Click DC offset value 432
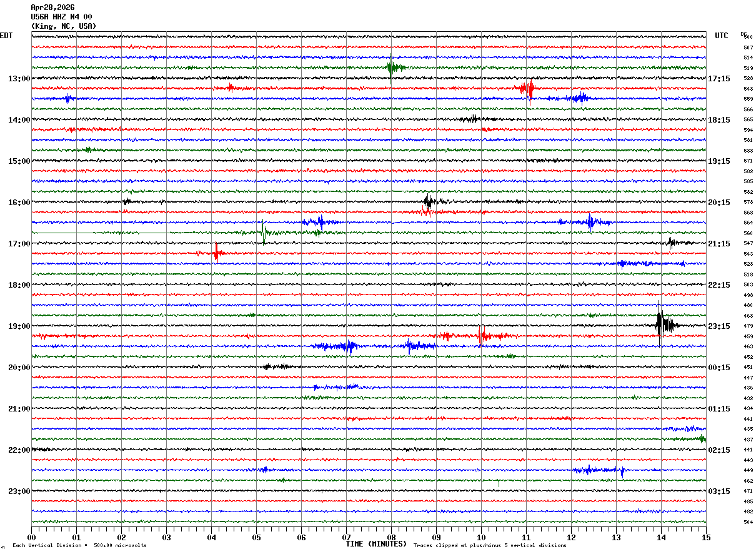The height and width of the screenshot is (554, 756). point(748,398)
